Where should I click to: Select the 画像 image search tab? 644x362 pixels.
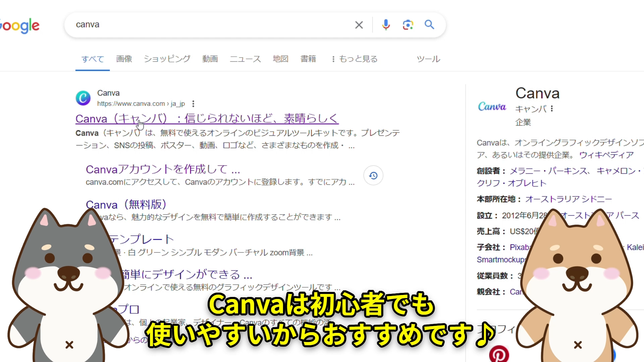(125, 59)
